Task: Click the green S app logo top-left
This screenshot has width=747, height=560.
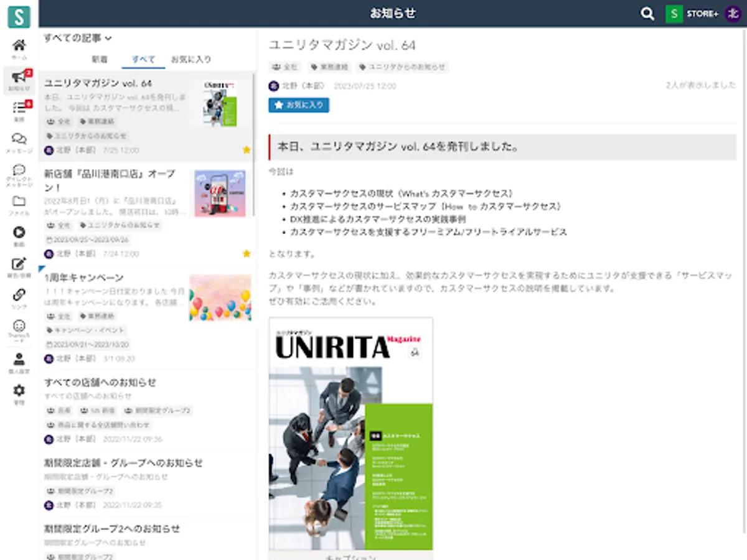Action: 19,16
